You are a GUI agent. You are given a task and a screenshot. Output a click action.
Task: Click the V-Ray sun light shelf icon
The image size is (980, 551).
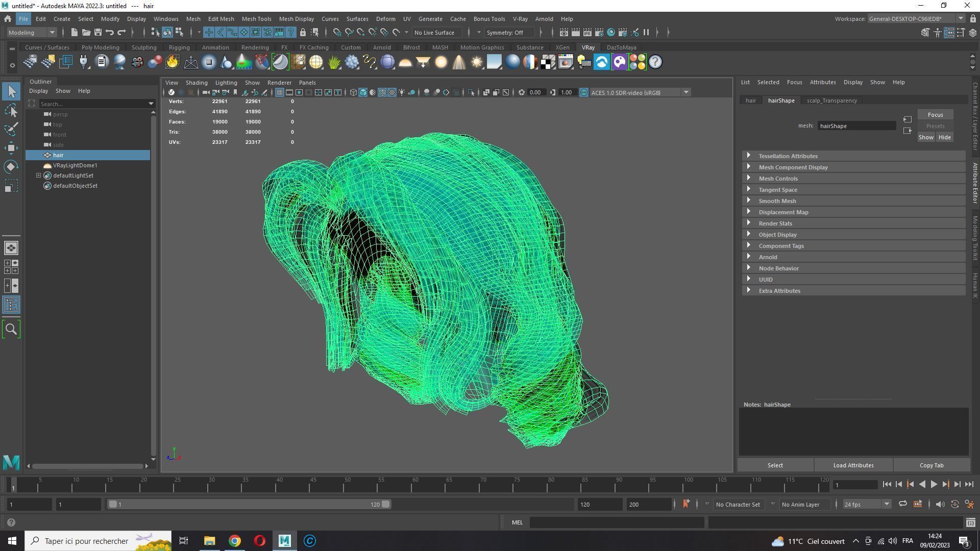click(476, 62)
